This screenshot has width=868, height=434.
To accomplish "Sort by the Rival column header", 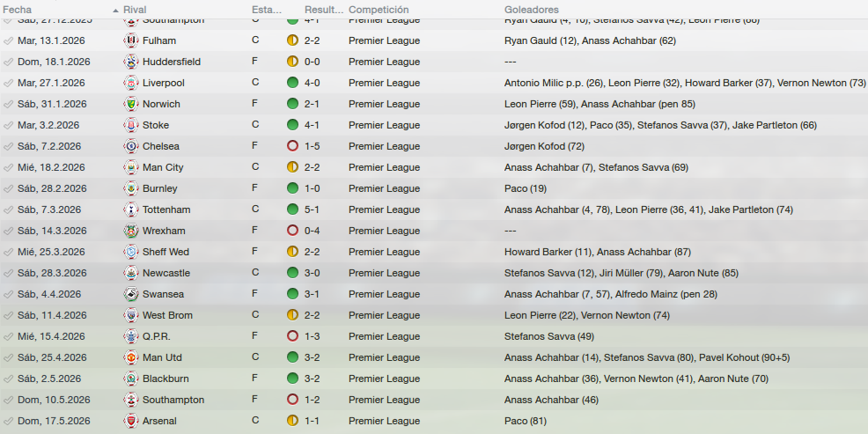I will click(136, 10).
